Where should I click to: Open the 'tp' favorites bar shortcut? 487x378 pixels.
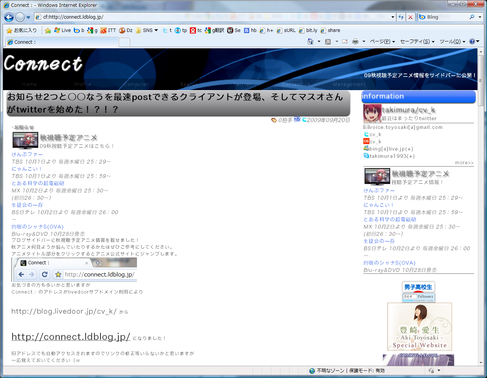(181, 30)
